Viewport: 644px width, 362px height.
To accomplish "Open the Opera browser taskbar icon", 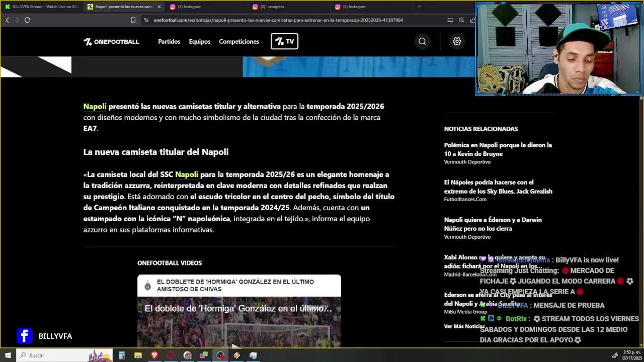I will [x=171, y=355].
